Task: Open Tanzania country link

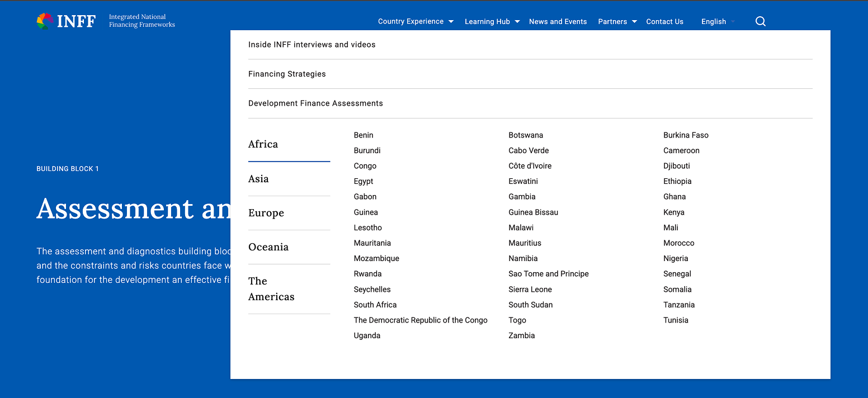Action: 679,305
